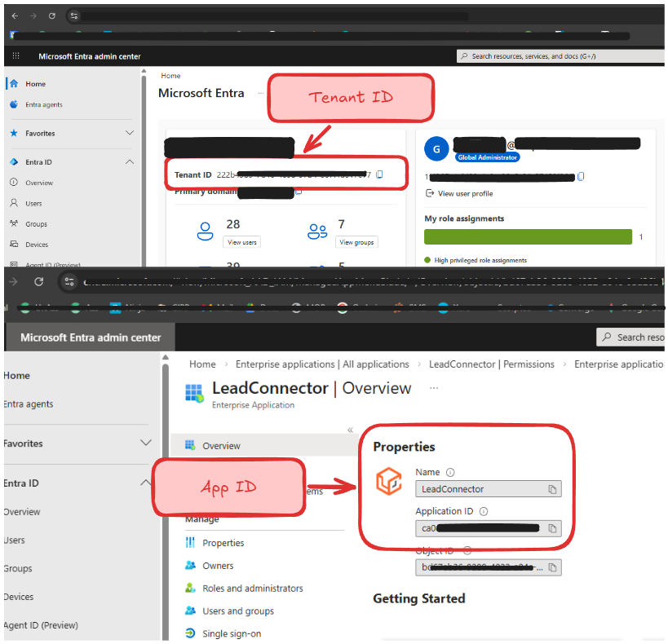Copy the Object ID value
This screenshot has height=644, width=668.
[x=552, y=567]
